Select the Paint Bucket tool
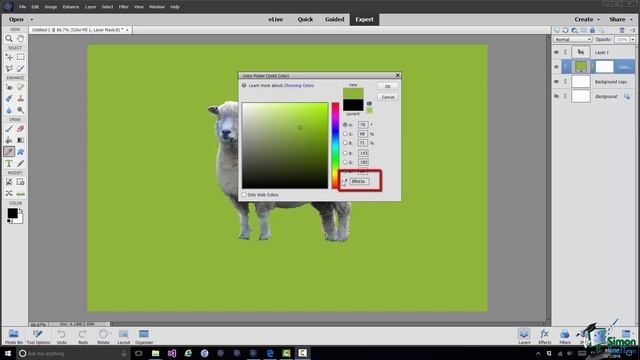The image size is (640, 360). 9,140
